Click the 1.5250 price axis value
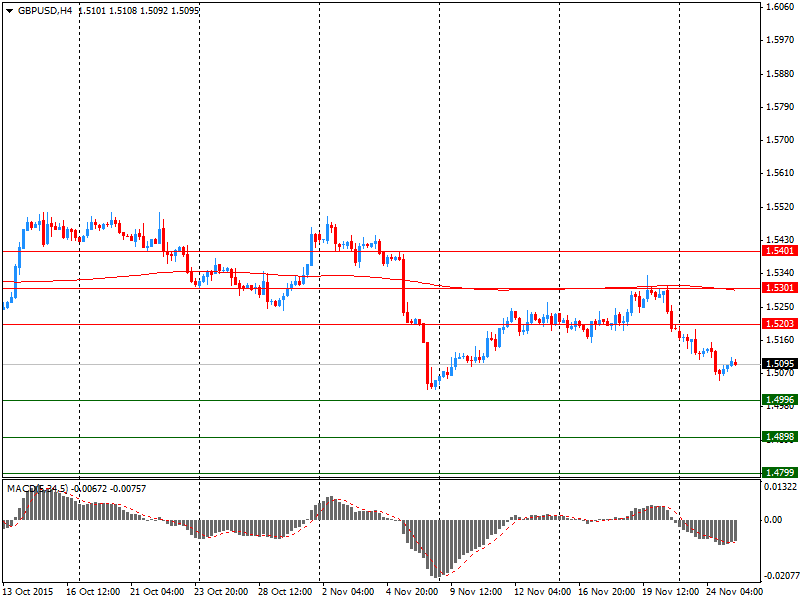 coord(780,307)
